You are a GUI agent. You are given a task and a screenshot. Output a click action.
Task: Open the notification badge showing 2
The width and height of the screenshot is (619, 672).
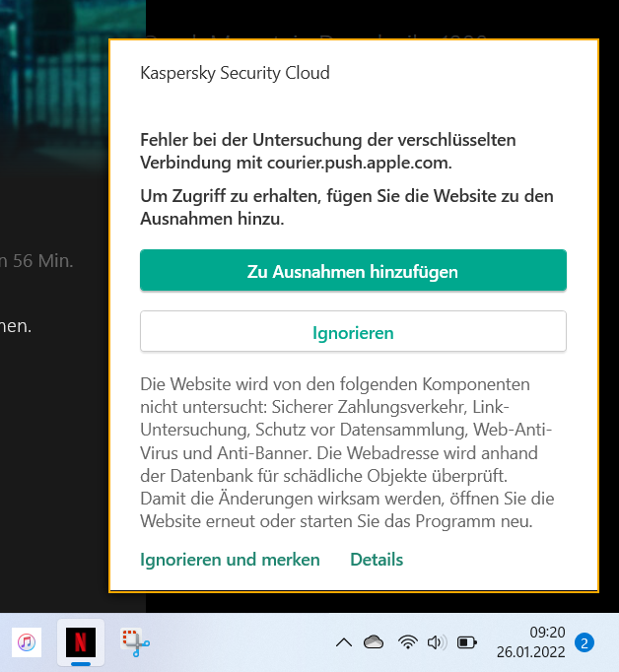(x=585, y=643)
